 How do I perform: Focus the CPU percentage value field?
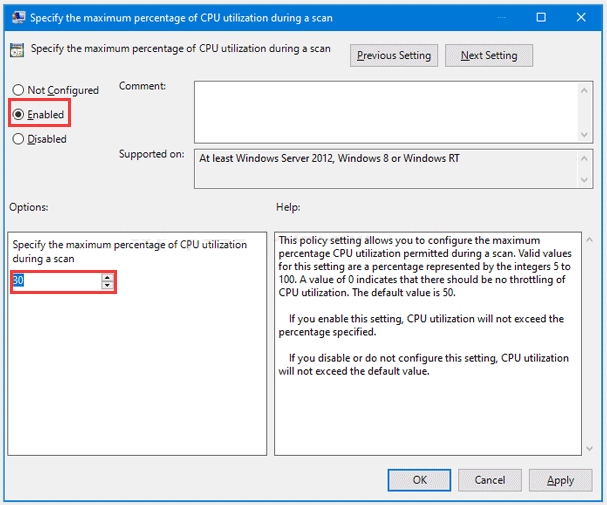coord(57,281)
